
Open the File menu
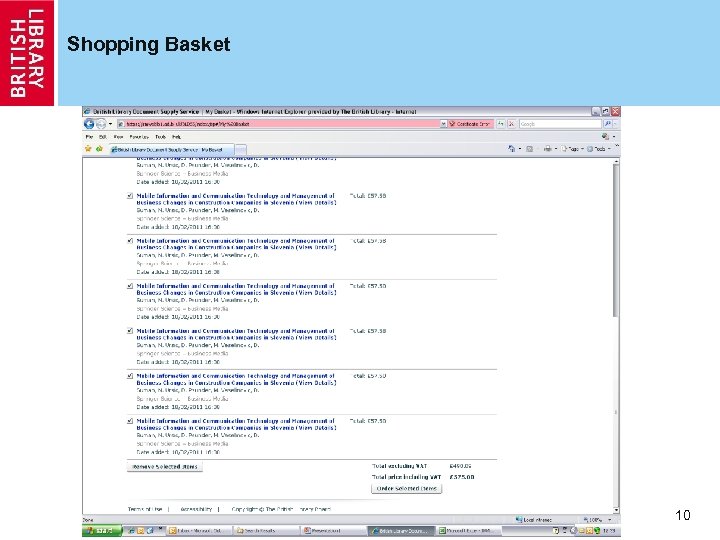[89, 137]
